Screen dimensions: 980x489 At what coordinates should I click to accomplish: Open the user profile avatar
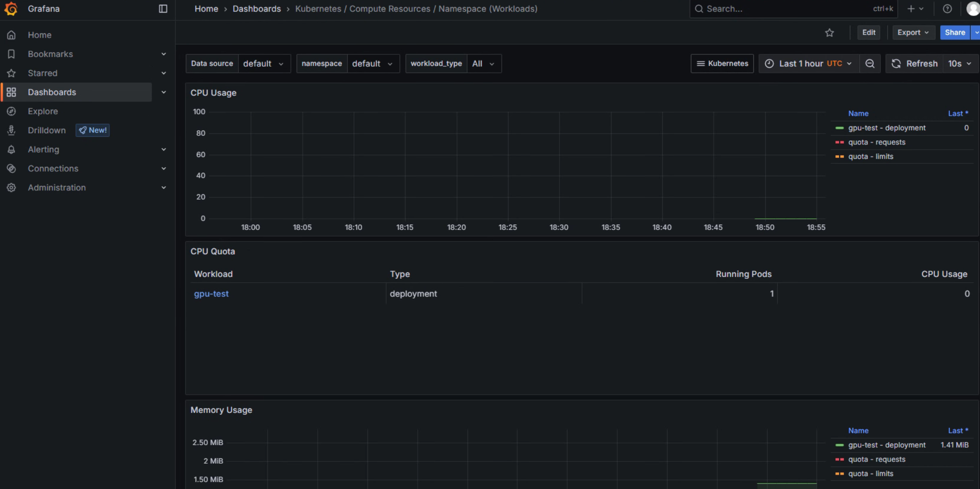[973, 9]
